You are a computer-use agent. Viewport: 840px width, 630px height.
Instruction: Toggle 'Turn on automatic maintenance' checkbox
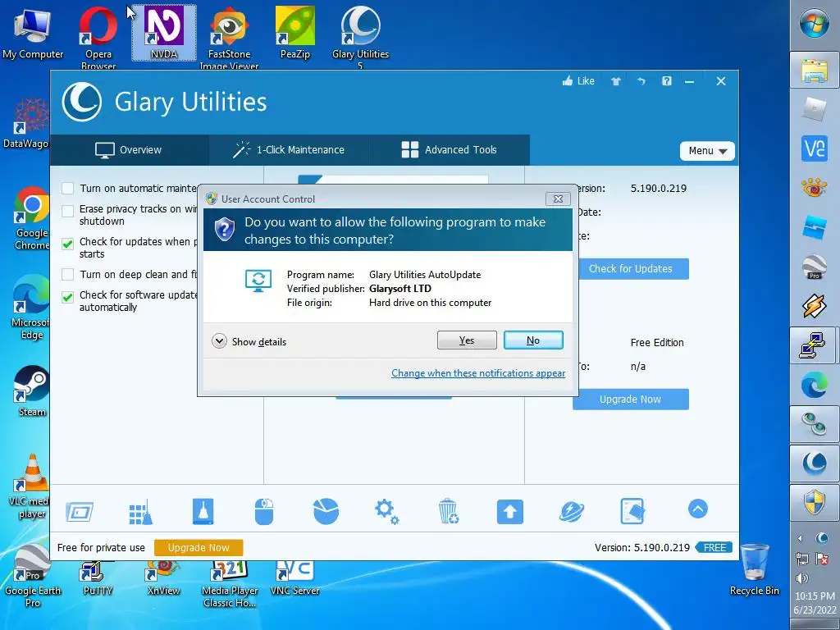67,188
